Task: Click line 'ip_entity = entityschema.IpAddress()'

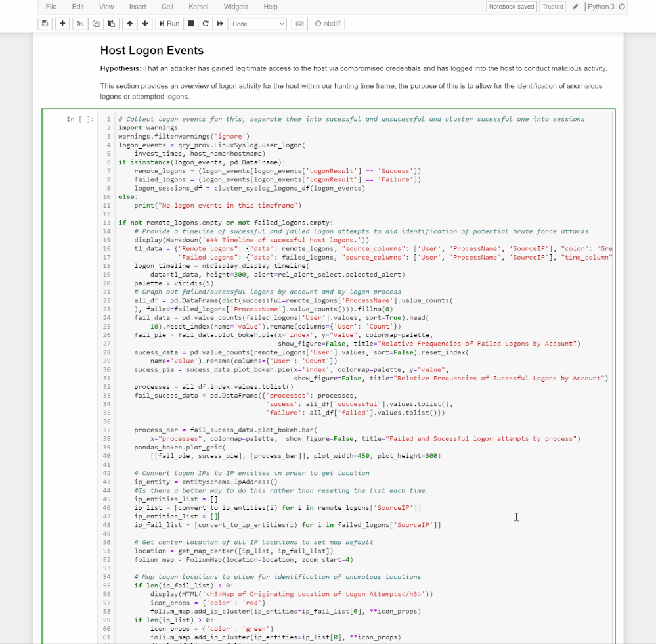Action: click(206, 482)
